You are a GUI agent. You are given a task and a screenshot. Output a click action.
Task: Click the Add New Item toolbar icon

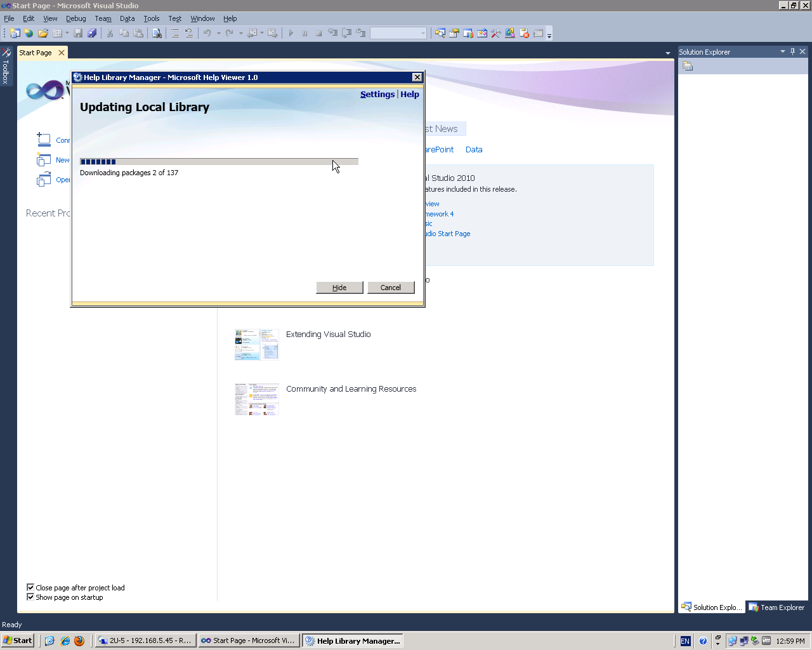point(57,33)
